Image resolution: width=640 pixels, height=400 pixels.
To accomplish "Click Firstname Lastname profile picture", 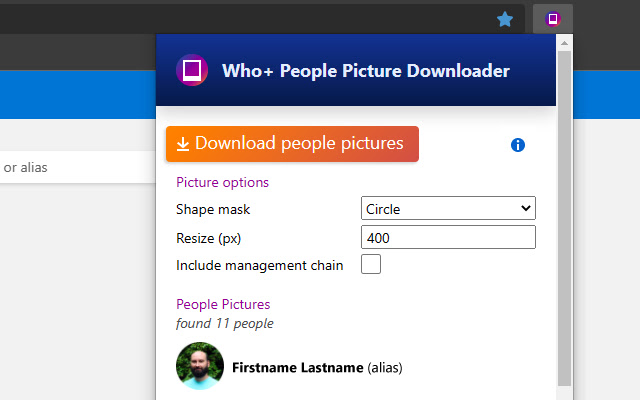I will pos(200,366).
